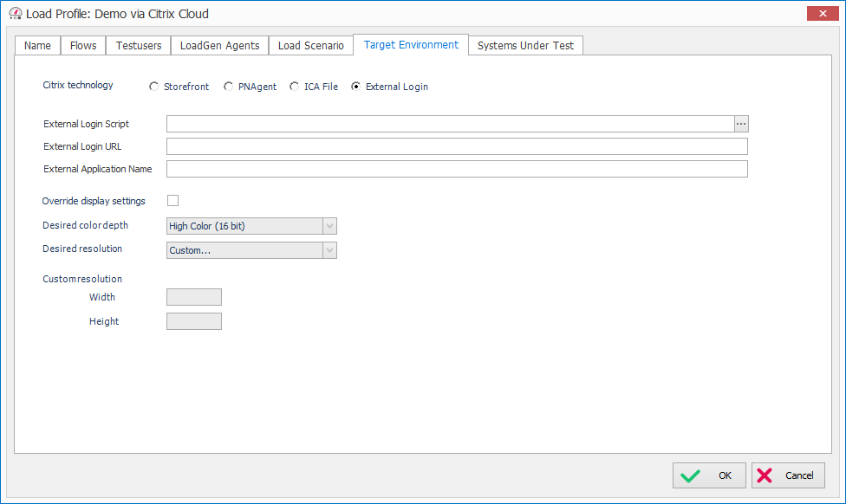Screen dimensions: 846x504
Task: Switch to LoadGen Agents tab
Action: pos(219,46)
